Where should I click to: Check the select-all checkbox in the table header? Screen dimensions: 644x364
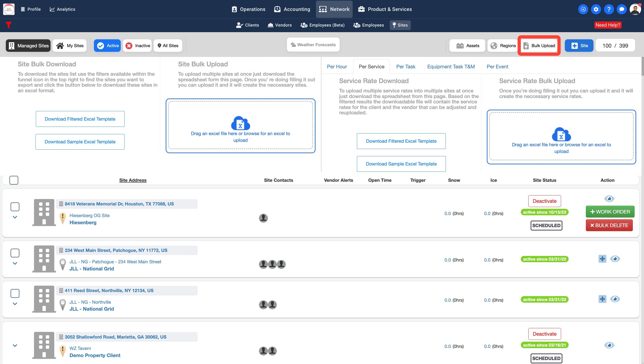[14, 180]
